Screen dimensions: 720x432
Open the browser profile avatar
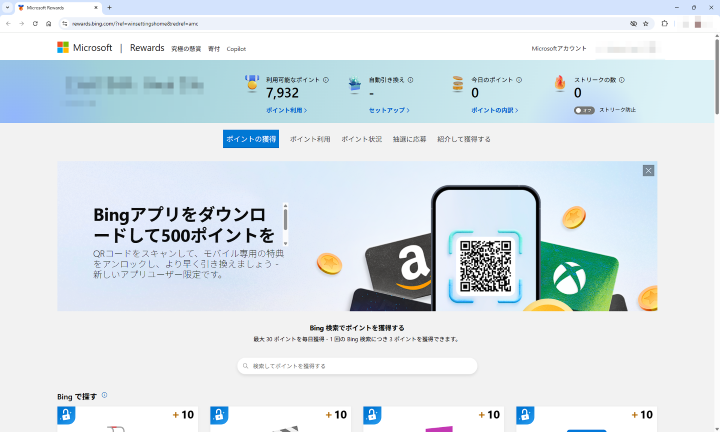(x=697, y=23)
